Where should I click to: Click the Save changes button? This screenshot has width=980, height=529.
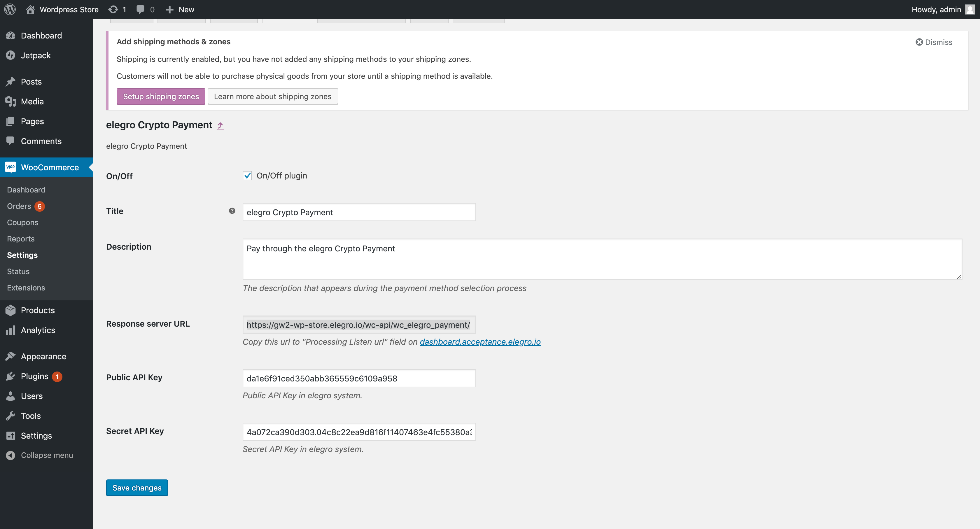[x=136, y=488]
